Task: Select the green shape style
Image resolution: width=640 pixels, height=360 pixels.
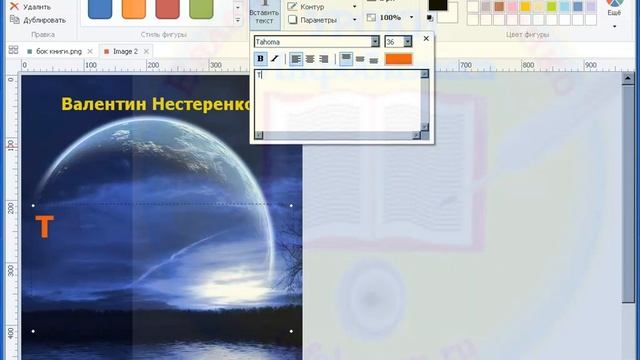Action: [201, 9]
